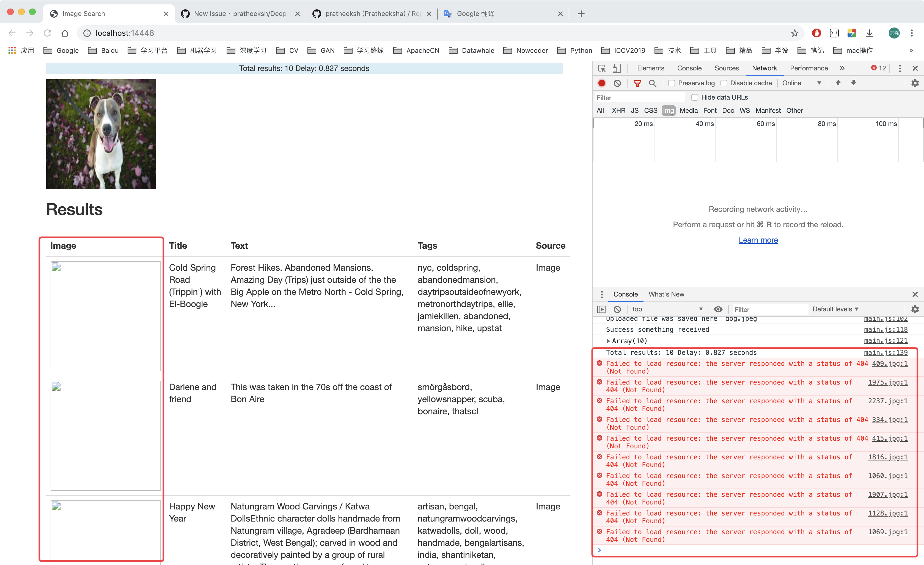
Task: Enable the Preserve log checkbox
Action: point(672,83)
